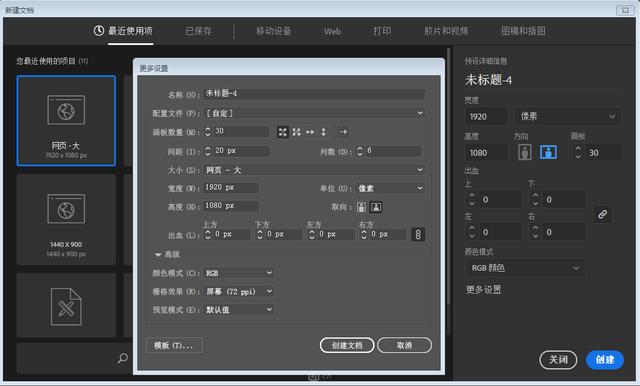Toggle bleed link icon in preset details panel
The image size is (640, 386).
(x=602, y=214)
